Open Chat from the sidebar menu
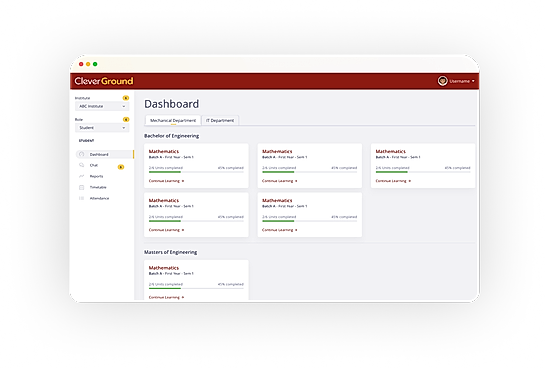The height and width of the screenshot is (368, 545). [94, 165]
